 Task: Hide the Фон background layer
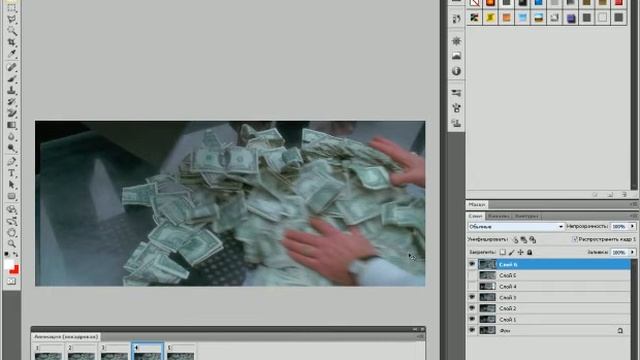point(472,330)
